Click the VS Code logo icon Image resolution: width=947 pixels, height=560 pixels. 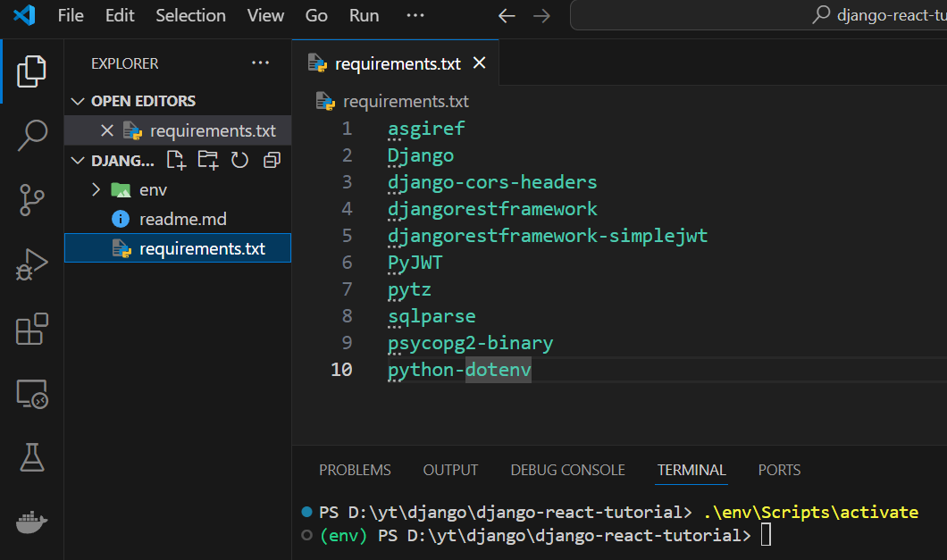coord(24,15)
